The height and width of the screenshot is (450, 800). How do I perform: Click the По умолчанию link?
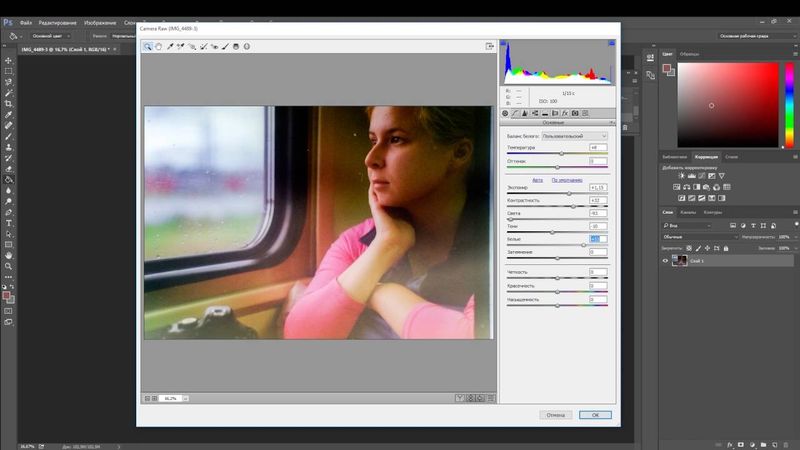(x=567, y=180)
